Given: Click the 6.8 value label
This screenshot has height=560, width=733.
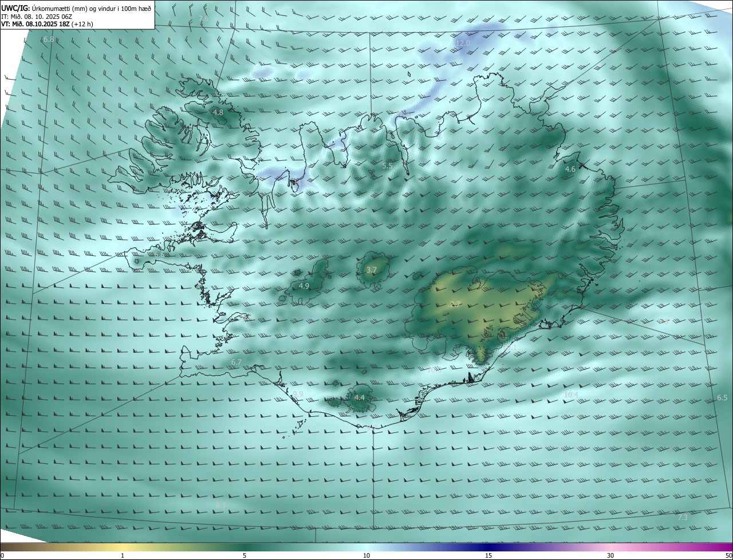Looking at the screenshot, I should click(49, 40).
